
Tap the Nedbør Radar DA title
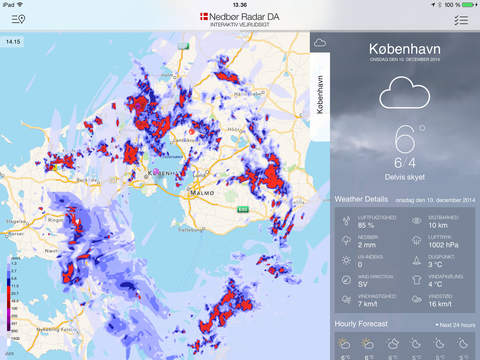(x=240, y=17)
